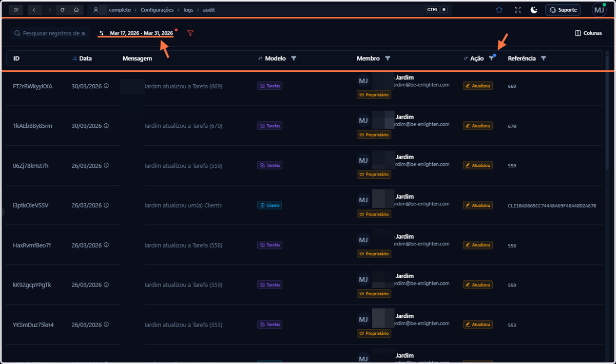Click Tarefas tag in row YKSmDuz75kn4
Image resolution: width=616 pixels, height=364 pixels.
[x=269, y=325]
